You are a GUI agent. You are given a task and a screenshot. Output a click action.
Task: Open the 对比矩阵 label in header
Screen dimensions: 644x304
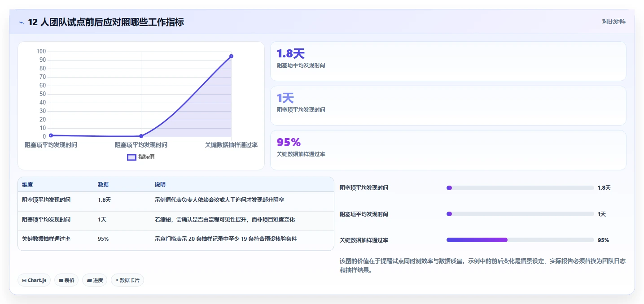613,22
